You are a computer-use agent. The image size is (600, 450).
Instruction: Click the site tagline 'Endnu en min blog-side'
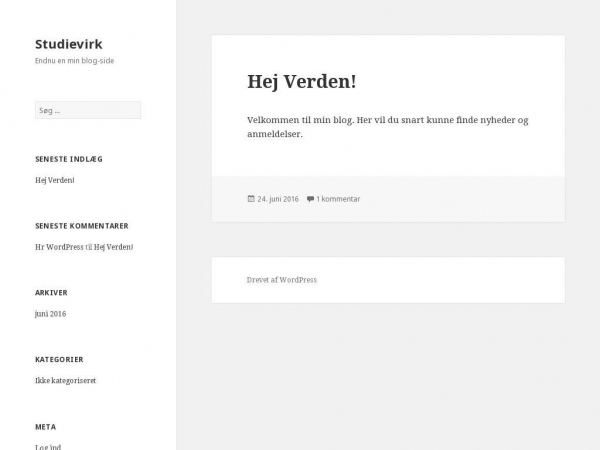[x=75, y=60]
